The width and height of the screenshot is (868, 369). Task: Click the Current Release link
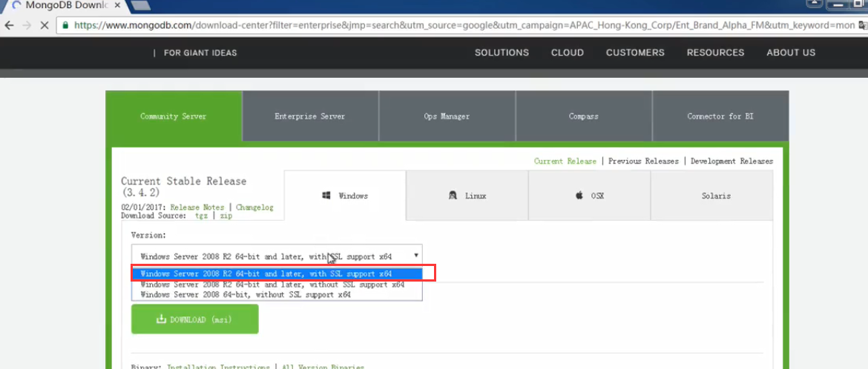[x=565, y=161]
